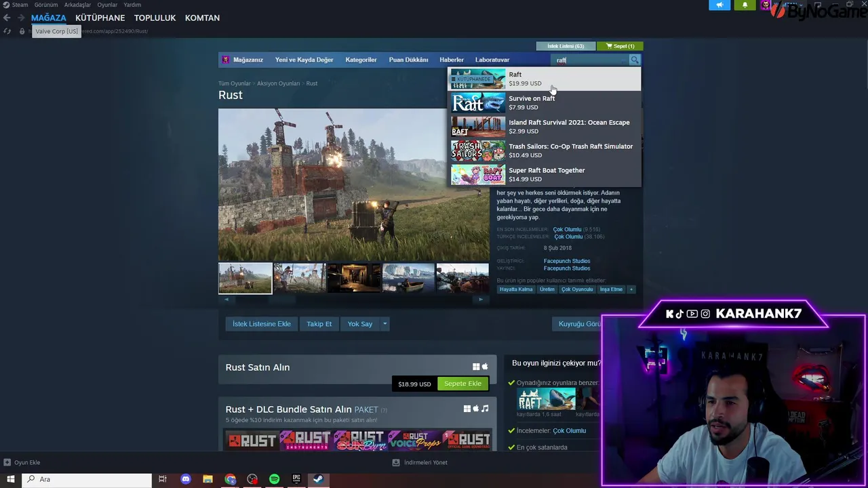Select Raft $19.99 search suggestion
Screen dimensions: 868x488
[x=545, y=79]
